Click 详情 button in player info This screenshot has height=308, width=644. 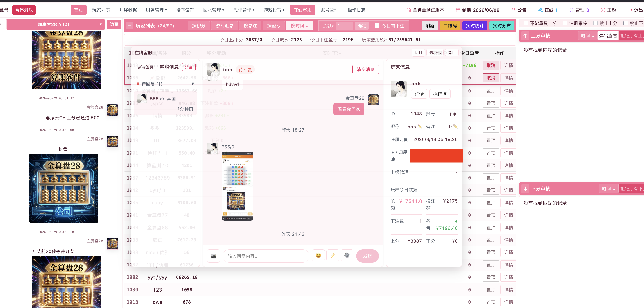(419, 94)
